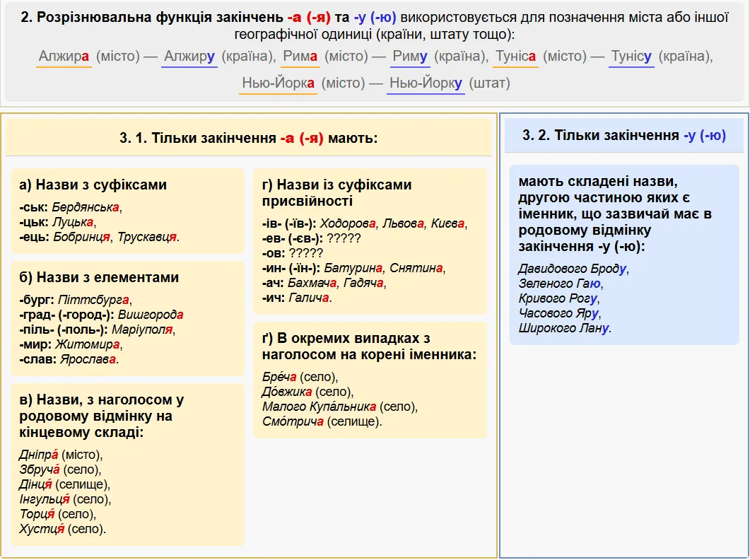Click subheading б) Назви з елементами
The width and height of the screenshot is (750, 560).
click(99, 278)
